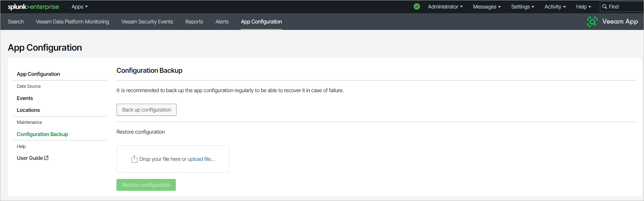Select Events in the sidebar
The height and width of the screenshot is (201, 644).
(x=25, y=98)
